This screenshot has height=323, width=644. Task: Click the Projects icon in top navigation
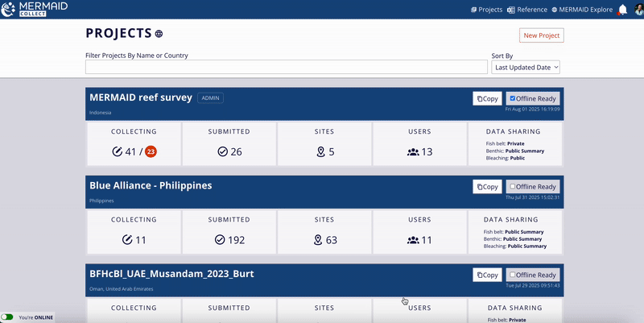click(x=473, y=10)
